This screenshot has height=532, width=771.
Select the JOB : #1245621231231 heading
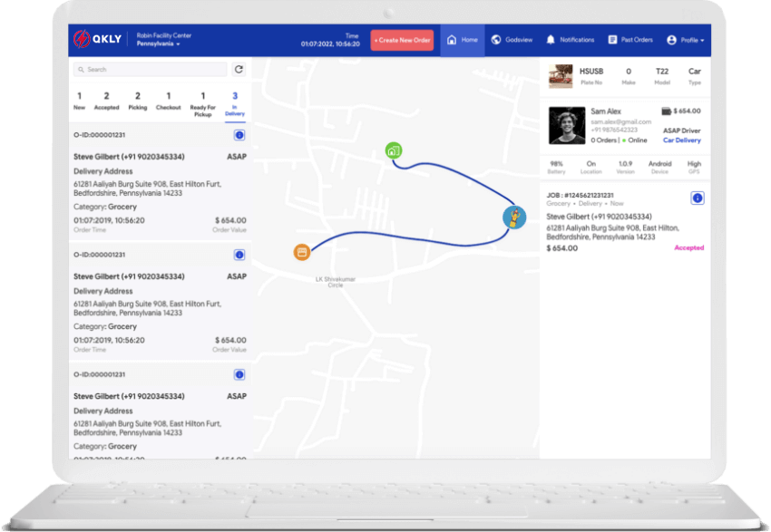[580, 196]
